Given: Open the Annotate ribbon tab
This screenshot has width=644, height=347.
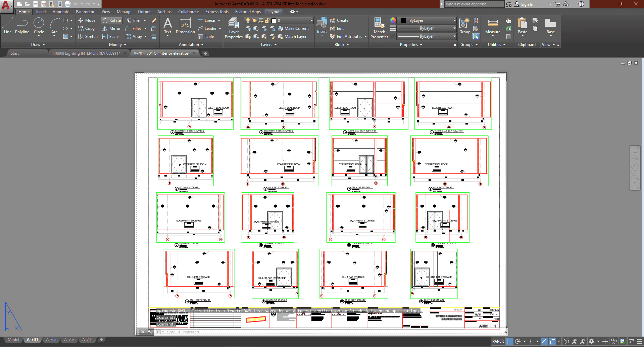Looking at the screenshot, I should 61,12.
